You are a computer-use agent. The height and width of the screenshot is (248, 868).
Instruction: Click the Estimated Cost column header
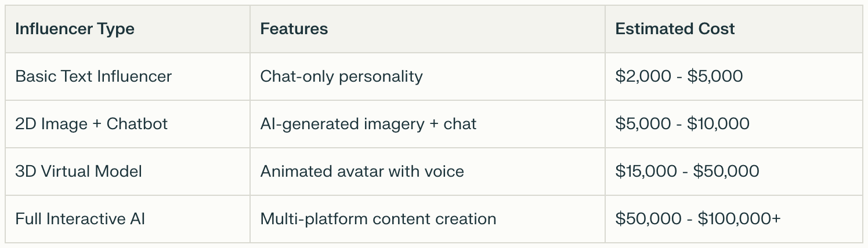click(675, 29)
